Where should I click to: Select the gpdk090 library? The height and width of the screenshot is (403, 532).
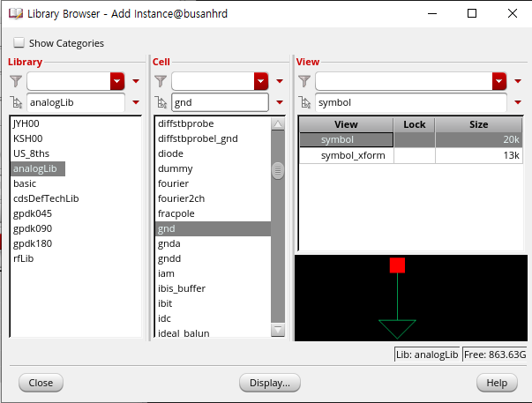[33, 228]
